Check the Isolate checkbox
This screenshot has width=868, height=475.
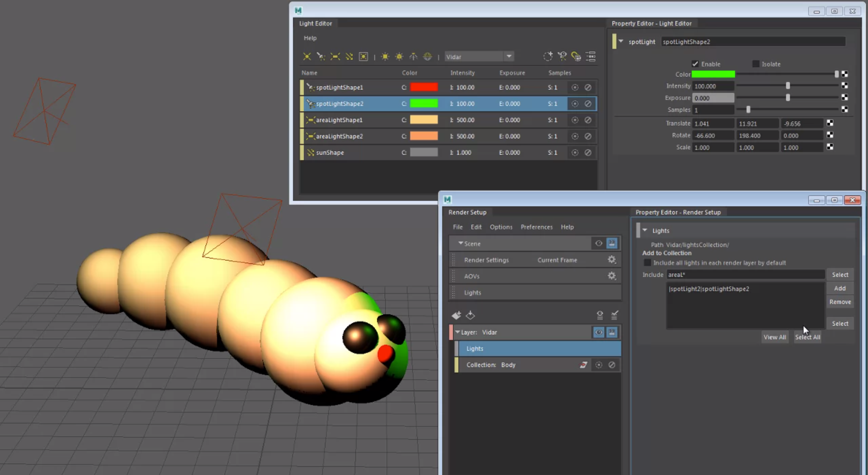point(755,64)
